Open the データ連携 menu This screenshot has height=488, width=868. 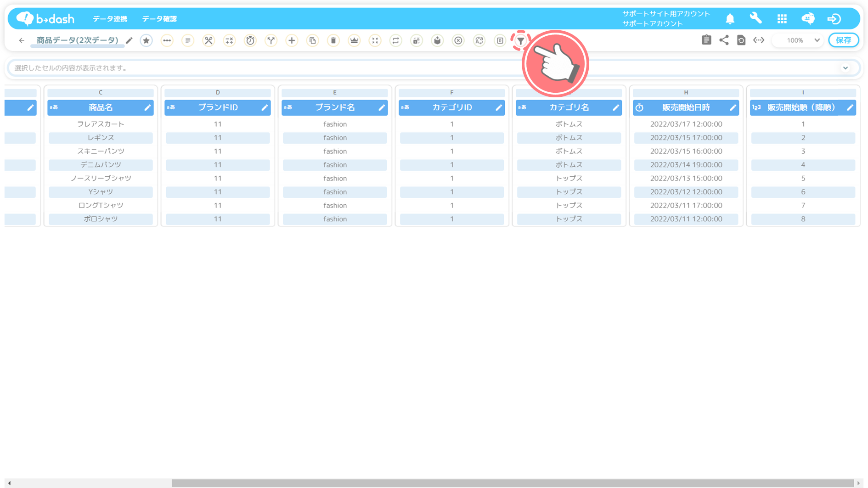[110, 19]
